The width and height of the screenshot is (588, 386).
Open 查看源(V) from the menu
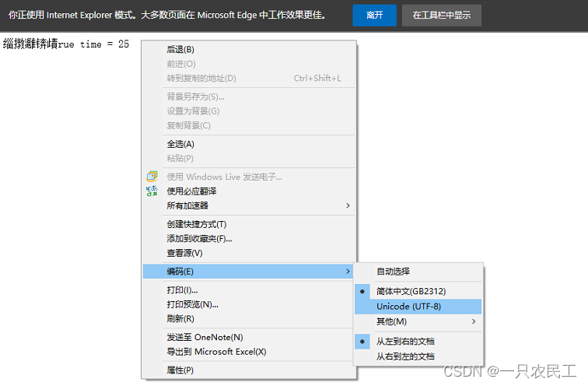click(x=249, y=253)
